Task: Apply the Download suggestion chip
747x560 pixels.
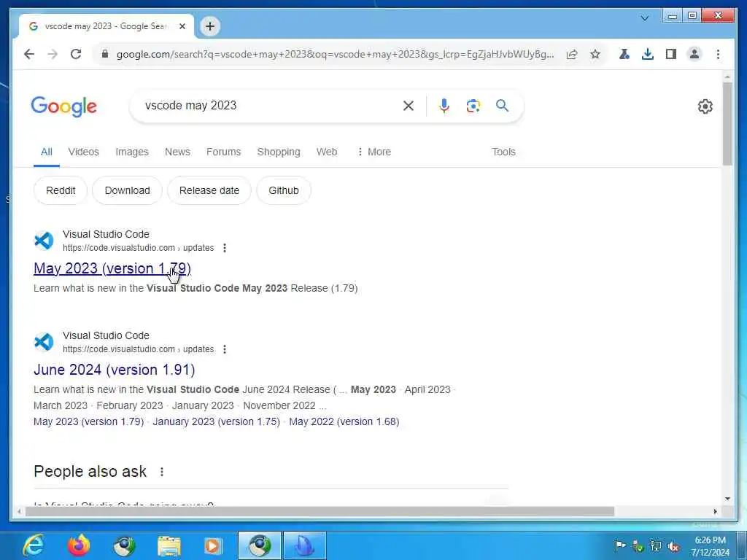Action: (127, 190)
